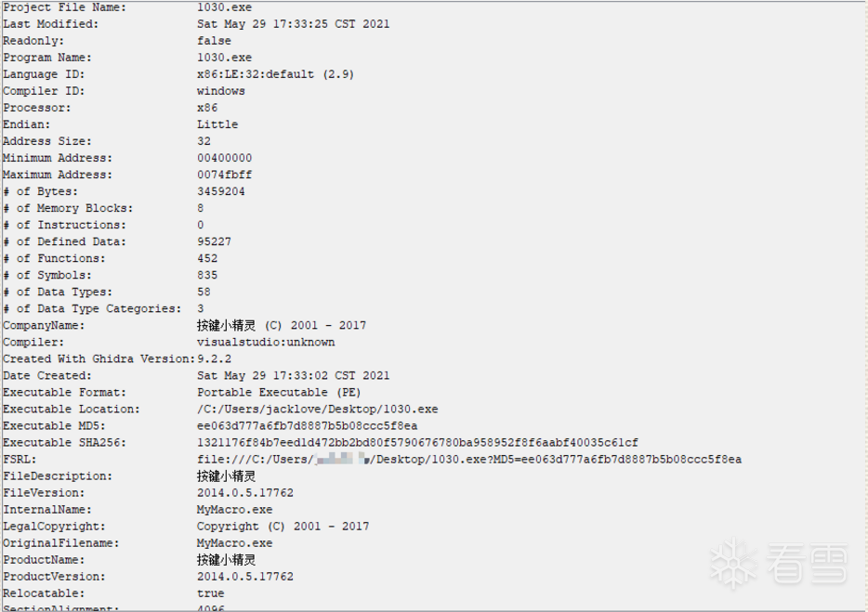Select the Last Modified timestamp value
Image resolution: width=868 pixels, height=612 pixels.
click(293, 24)
